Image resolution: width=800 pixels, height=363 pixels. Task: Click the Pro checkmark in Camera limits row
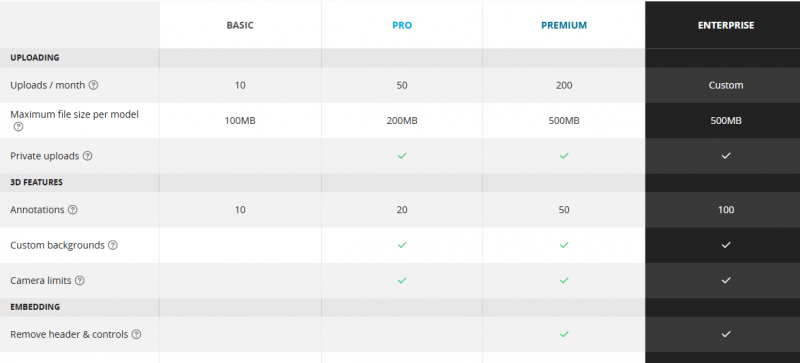pos(402,281)
